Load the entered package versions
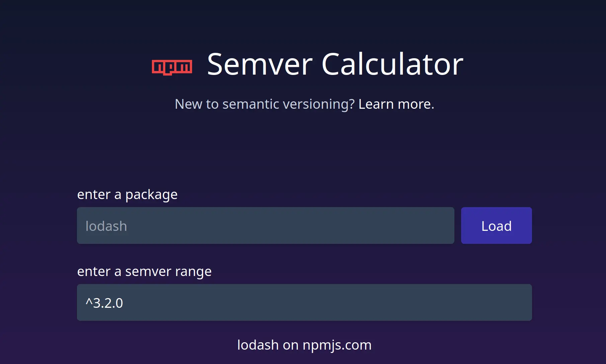 (x=496, y=225)
